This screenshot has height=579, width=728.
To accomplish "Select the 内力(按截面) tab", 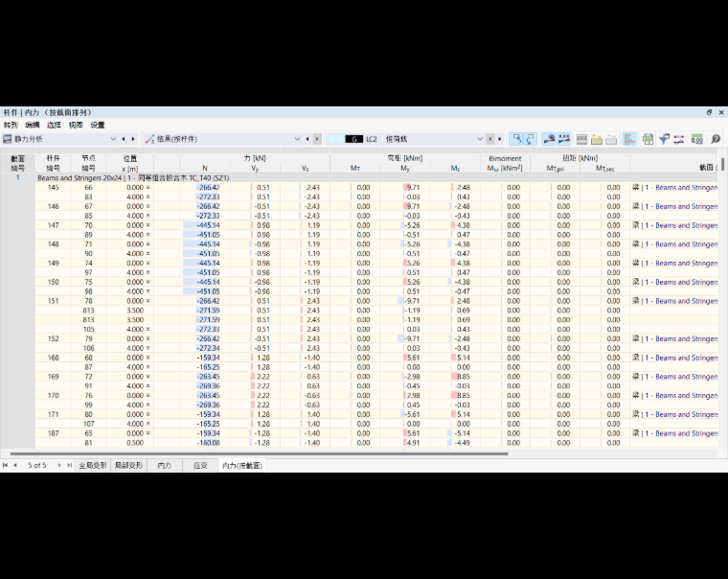I will tap(242, 465).
